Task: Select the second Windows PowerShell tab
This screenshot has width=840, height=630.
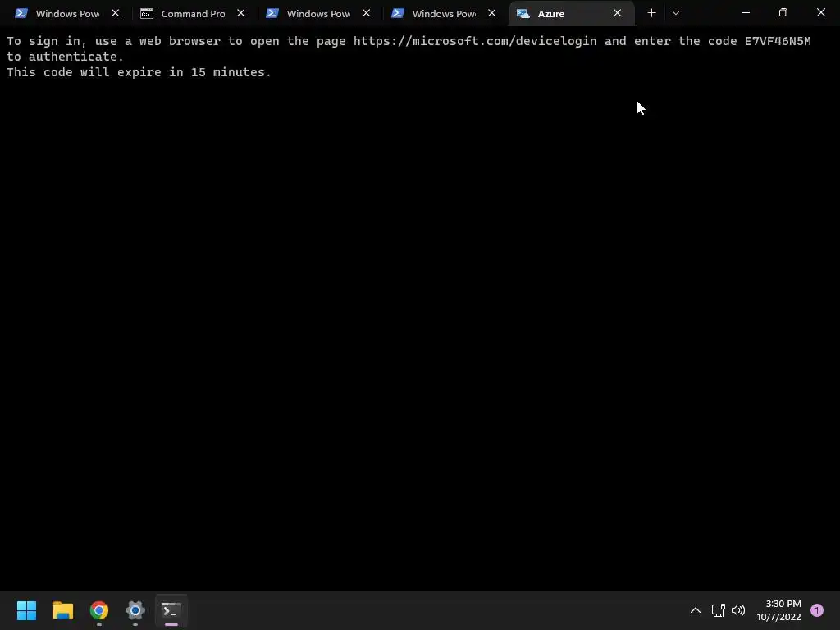Action: pyautogui.click(x=318, y=13)
